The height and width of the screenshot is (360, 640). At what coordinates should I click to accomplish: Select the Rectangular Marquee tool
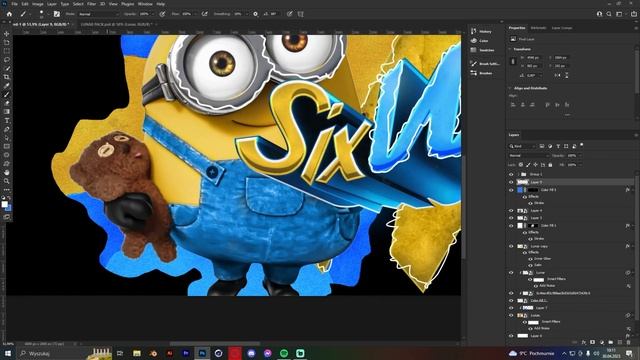click(7, 51)
